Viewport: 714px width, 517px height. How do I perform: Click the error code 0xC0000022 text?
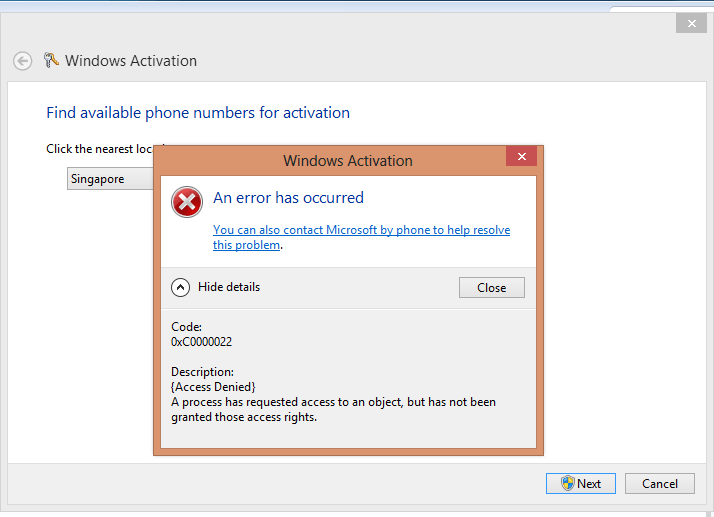(201, 342)
